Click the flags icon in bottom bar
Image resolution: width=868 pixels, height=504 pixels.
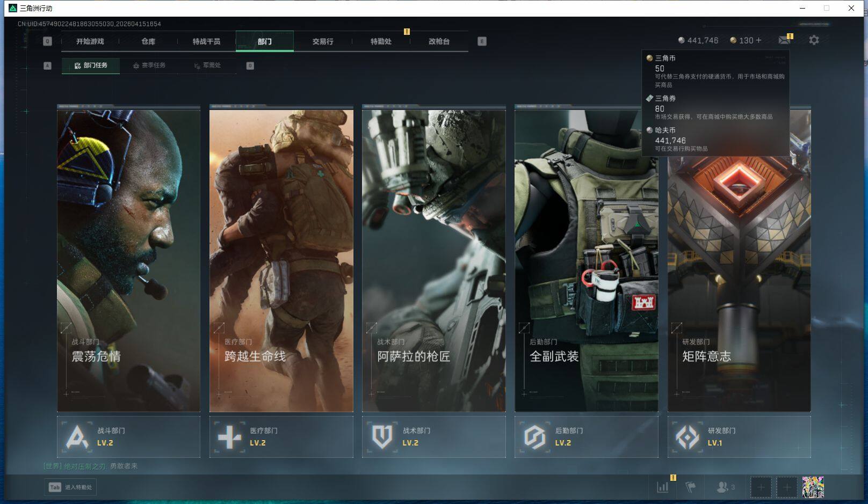click(x=690, y=487)
